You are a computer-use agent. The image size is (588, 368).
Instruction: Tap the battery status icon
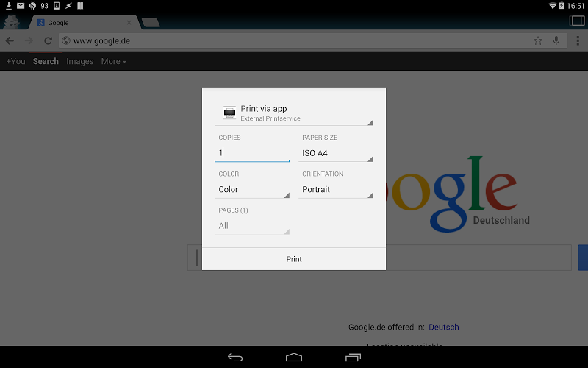[562, 6]
